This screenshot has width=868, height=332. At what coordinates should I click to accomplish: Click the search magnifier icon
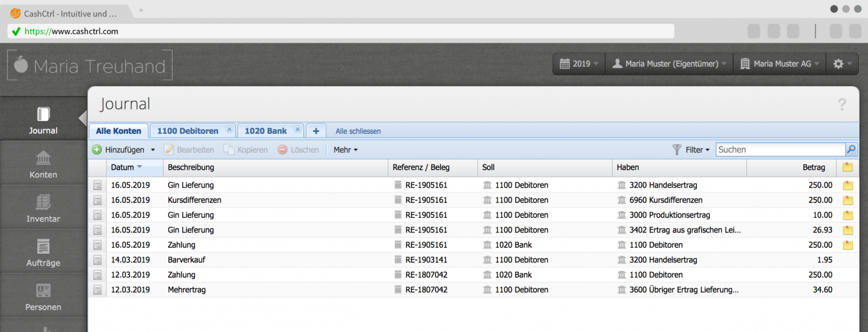pyautogui.click(x=851, y=150)
